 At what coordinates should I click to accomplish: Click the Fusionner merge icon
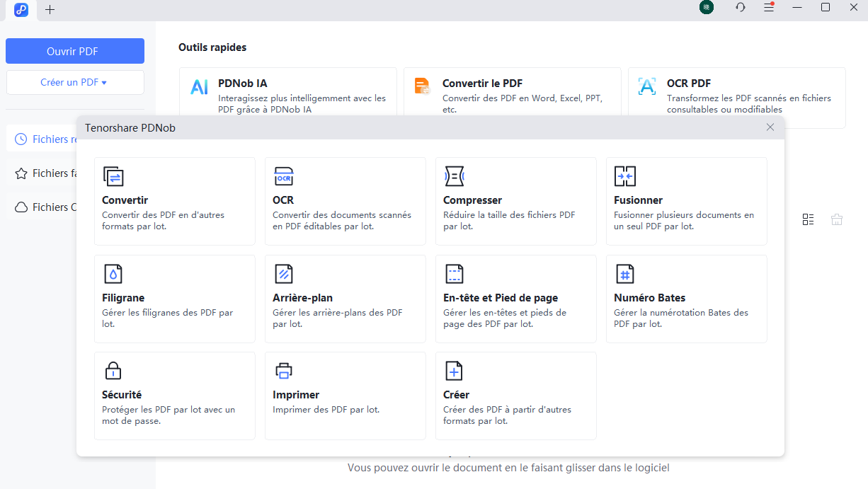[624, 176]
